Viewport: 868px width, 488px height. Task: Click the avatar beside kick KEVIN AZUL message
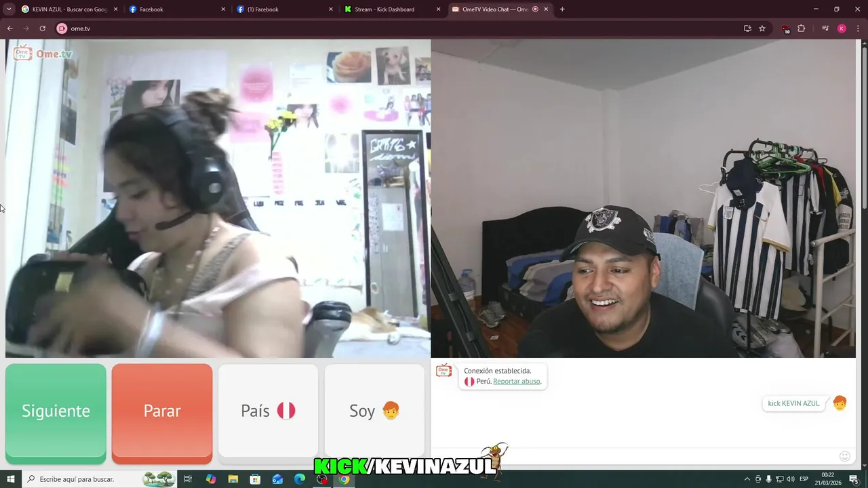tap(840, 403)
